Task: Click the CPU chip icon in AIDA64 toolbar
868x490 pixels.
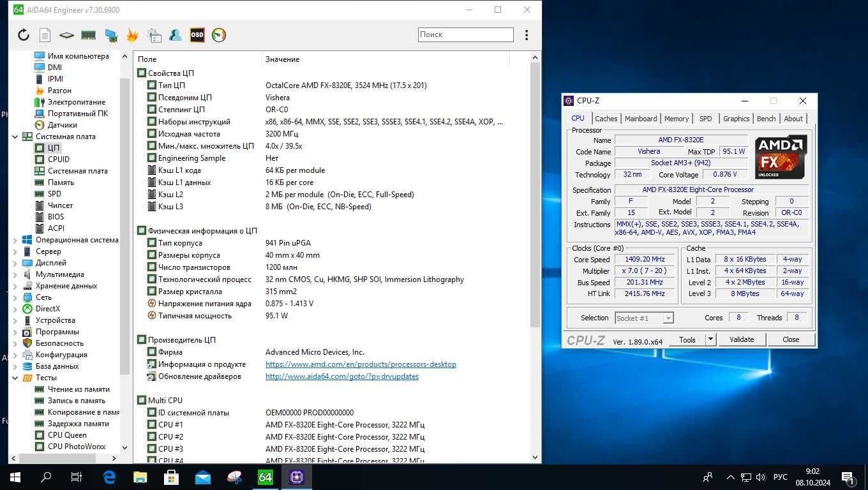Action: click(66, 35)
